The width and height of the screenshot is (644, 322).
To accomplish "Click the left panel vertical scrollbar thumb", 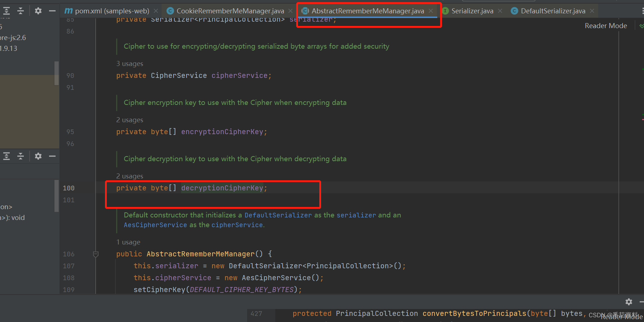I will 57,73.
